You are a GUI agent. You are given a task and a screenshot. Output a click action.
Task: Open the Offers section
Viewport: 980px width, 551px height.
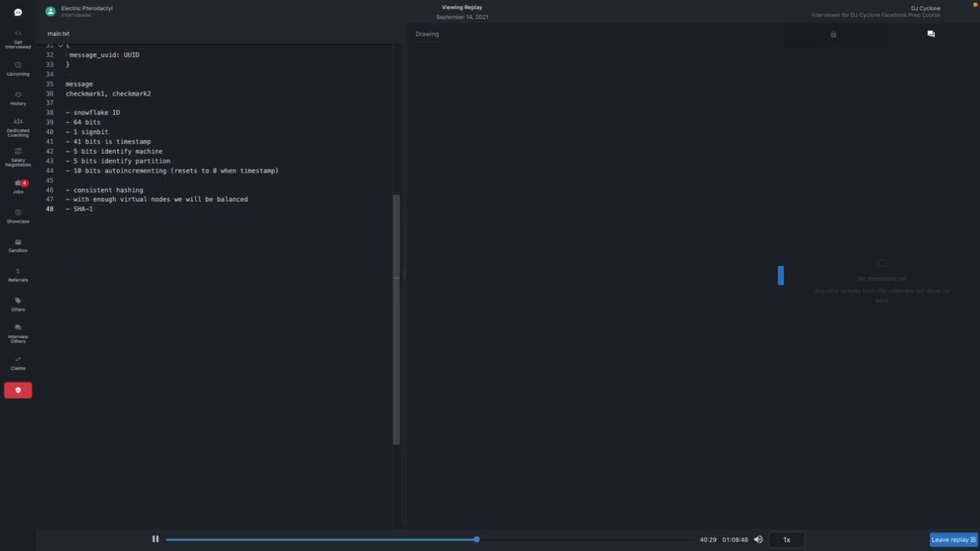(18, 305)
